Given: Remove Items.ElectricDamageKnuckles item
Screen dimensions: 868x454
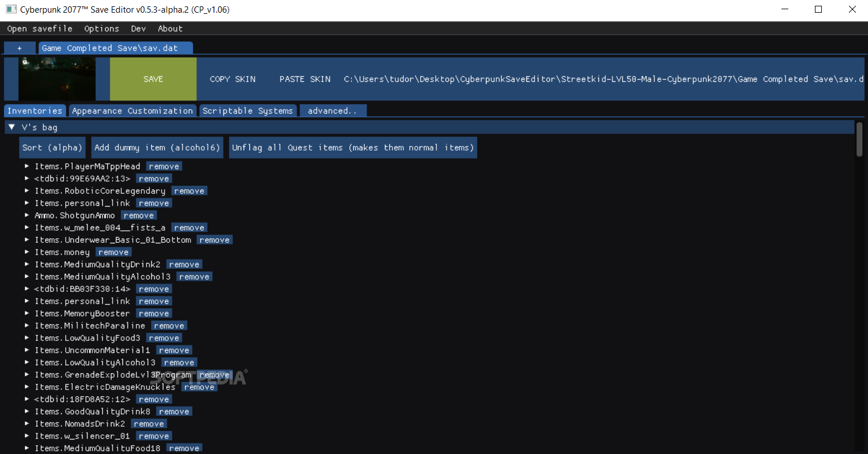Looking at the screenshot, I should point(200,387).
